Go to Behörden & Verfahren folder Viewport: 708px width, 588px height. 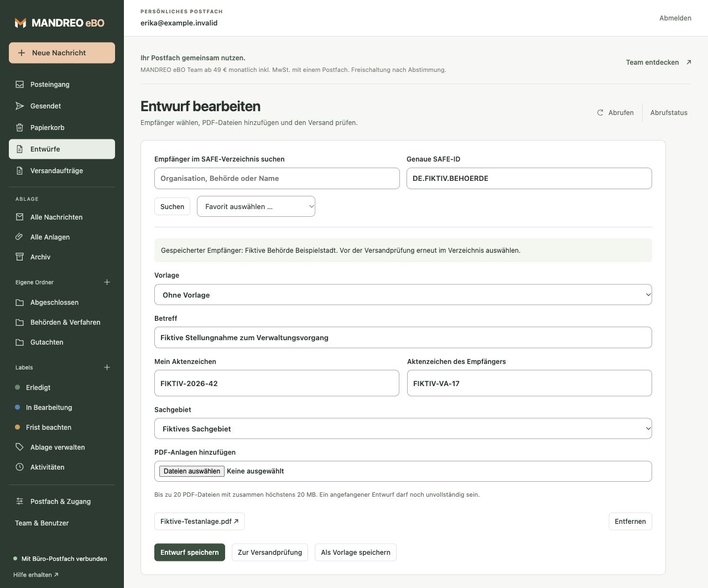[62, 322]
